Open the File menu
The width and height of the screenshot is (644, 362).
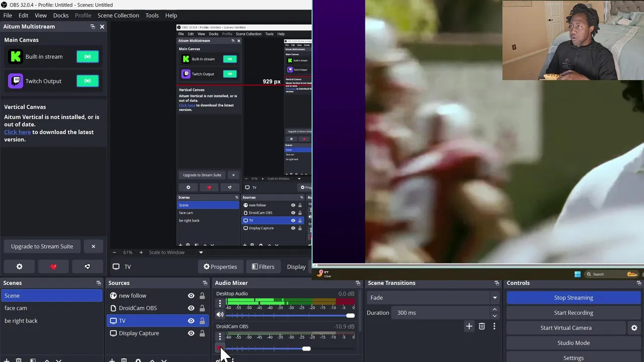[8, 16]
